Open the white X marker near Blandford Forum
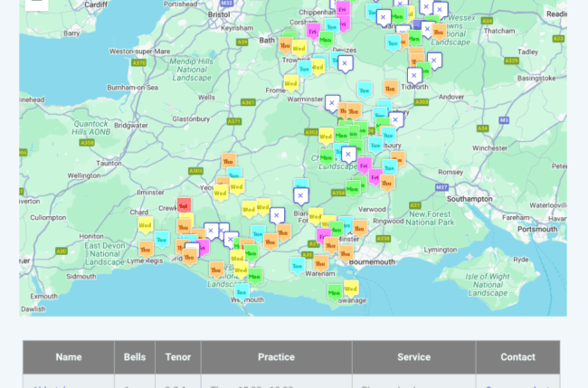This screenshot has height=388, width=588. [x=300, y=194]
